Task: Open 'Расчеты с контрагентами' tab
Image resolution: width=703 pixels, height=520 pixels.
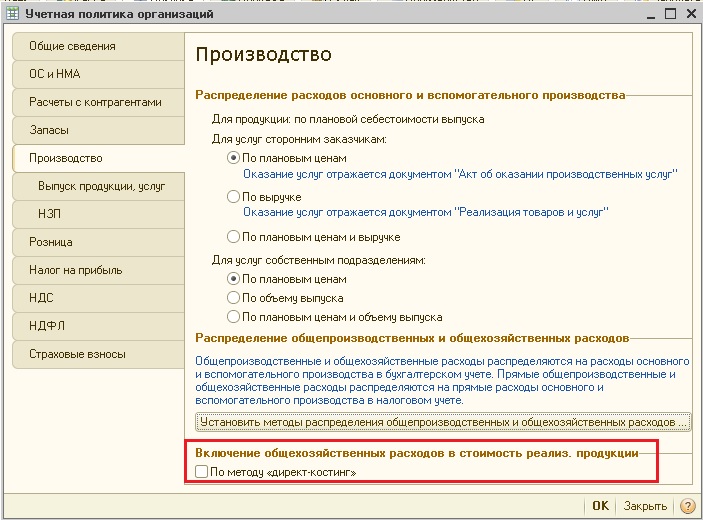Action: pos(99,102)
